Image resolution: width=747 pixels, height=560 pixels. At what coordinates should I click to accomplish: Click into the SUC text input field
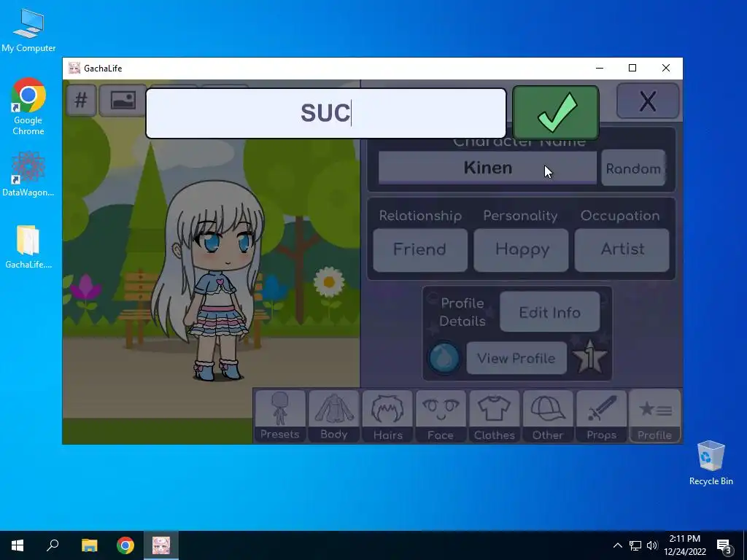[x=326, y=113]
